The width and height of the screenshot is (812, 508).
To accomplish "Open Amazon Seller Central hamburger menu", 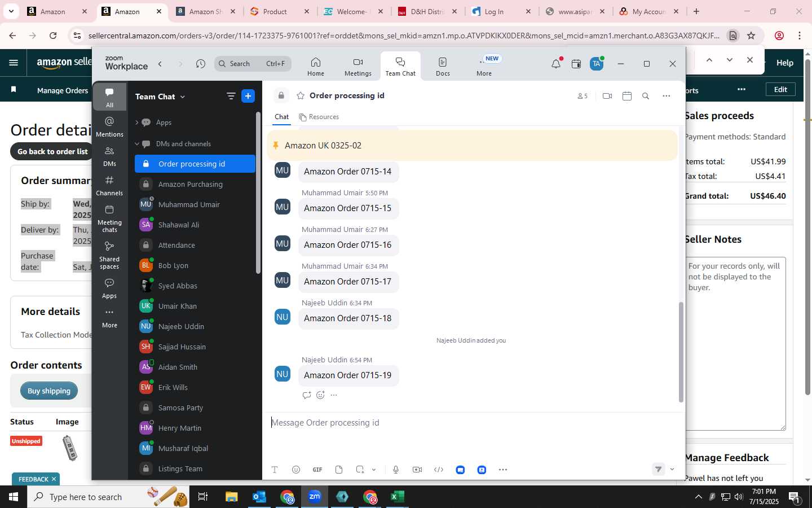I will coord(14,63).
